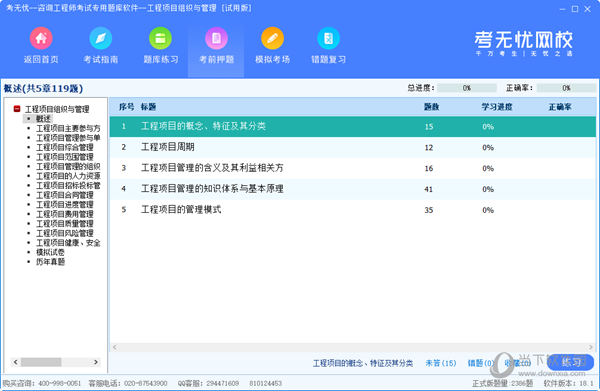Open the 错题复习 wrong-answer review icon

(328, 38)
